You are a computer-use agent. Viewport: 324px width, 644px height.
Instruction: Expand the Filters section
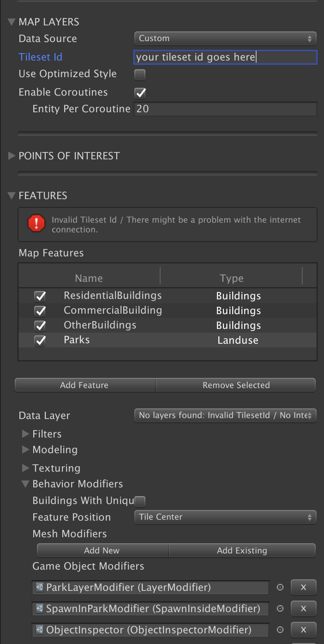pyautogui.click(x=25, y=434)
